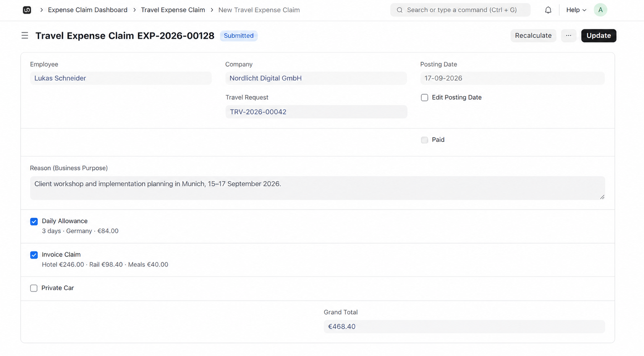Focus the search or command bar
This screenshot has height=356, width=644.
(x=460, y=10)
